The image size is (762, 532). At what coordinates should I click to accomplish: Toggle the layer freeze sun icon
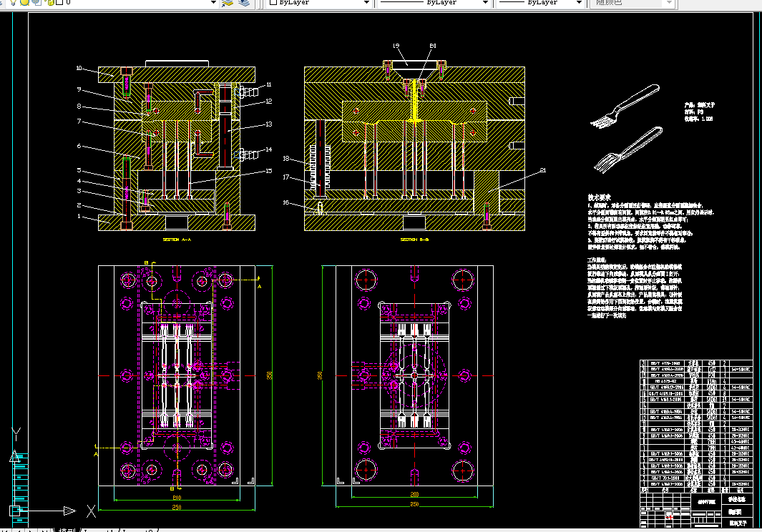coord(24,2)
